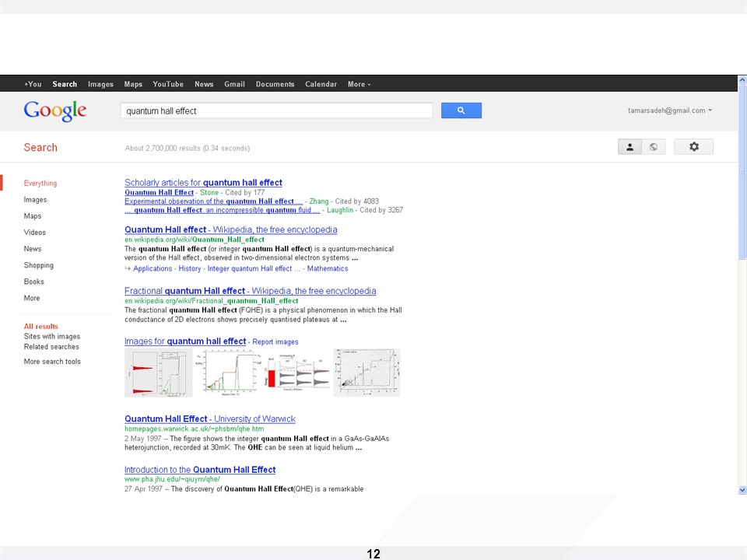Open Documents in the top bar
The width and height of the screenshot is (747, 560).
click(275, 84)
